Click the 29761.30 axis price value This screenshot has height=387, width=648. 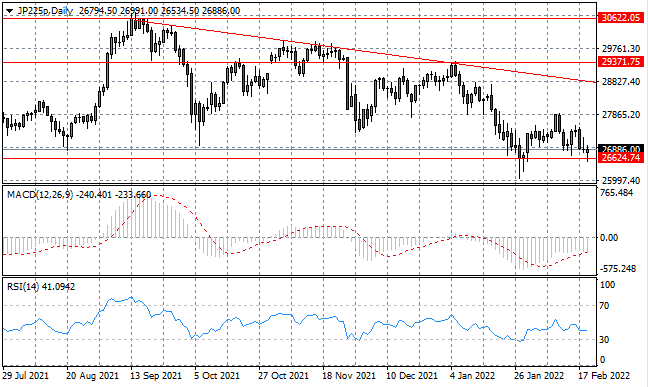coord(621,49)
